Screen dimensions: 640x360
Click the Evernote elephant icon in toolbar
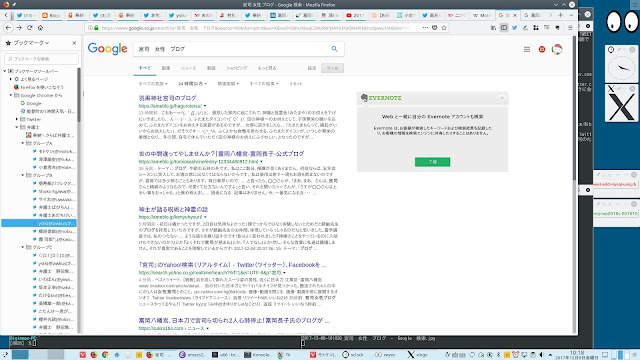pyautogui.click(x=557, y=28)
